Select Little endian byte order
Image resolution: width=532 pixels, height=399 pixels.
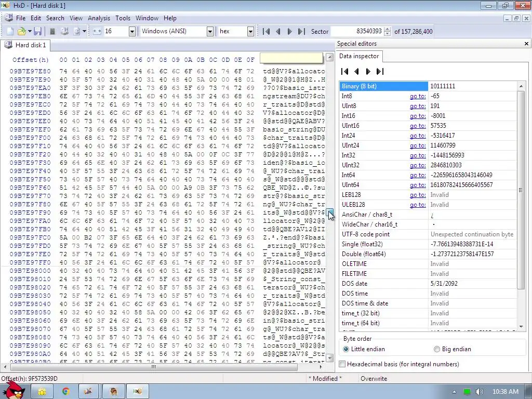(364, 349)
